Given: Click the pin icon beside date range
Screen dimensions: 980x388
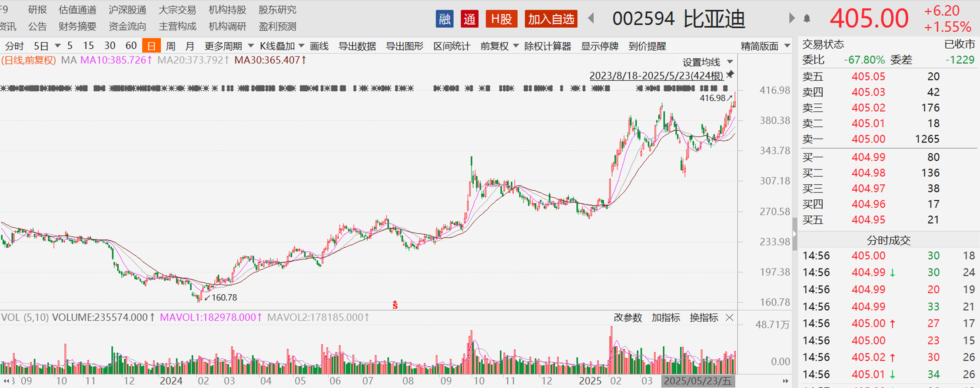Looking at the screenshot, I should [731, 75].
